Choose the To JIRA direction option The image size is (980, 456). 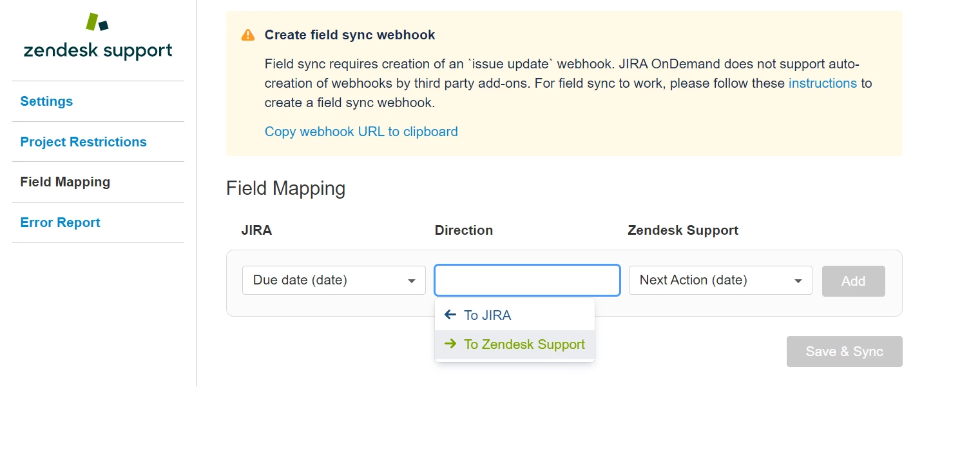pos(487,315)
